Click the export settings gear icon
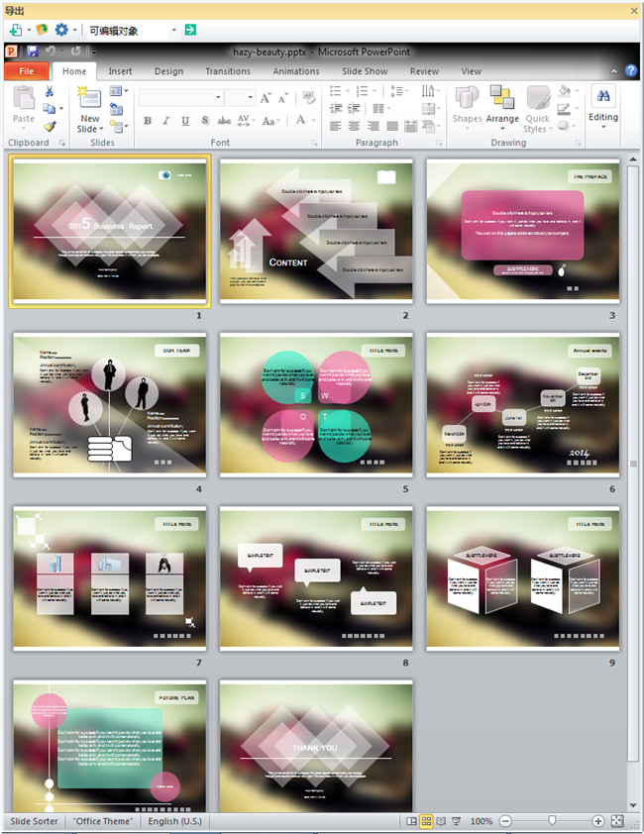This screenshot has height=834, width=644. click(61, 30)
